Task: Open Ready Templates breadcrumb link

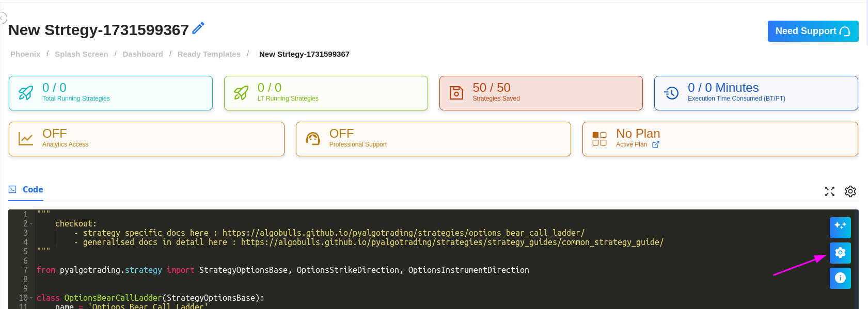Action: point(209,54)
